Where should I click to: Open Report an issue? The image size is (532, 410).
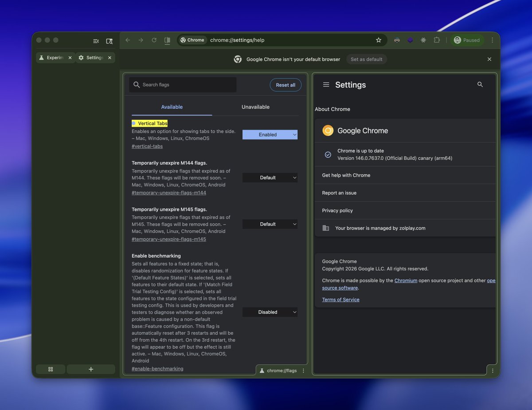405,193
